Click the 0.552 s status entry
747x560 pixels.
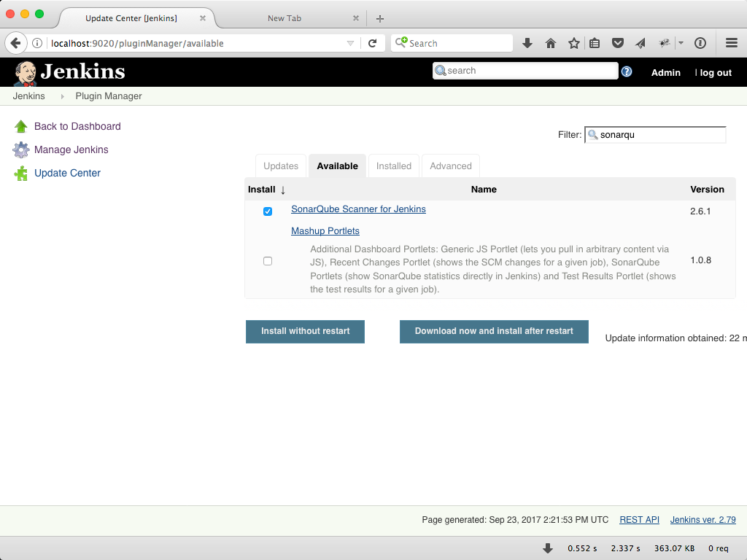(x=582, y=548)
